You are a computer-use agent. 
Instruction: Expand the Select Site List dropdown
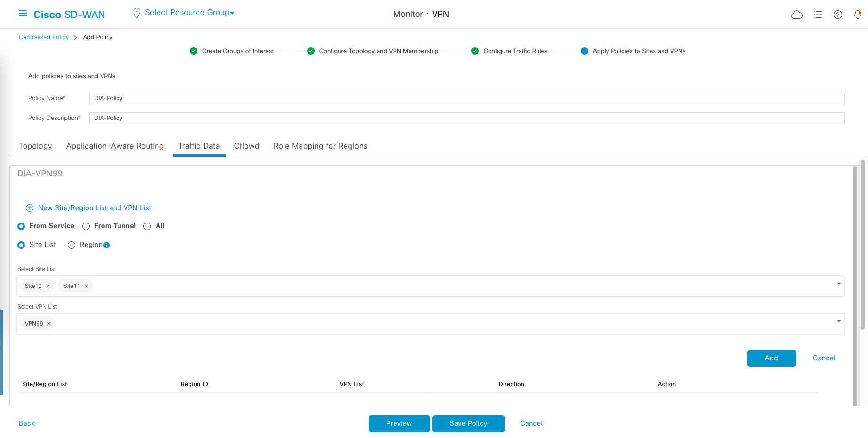[x=839, y=284]
